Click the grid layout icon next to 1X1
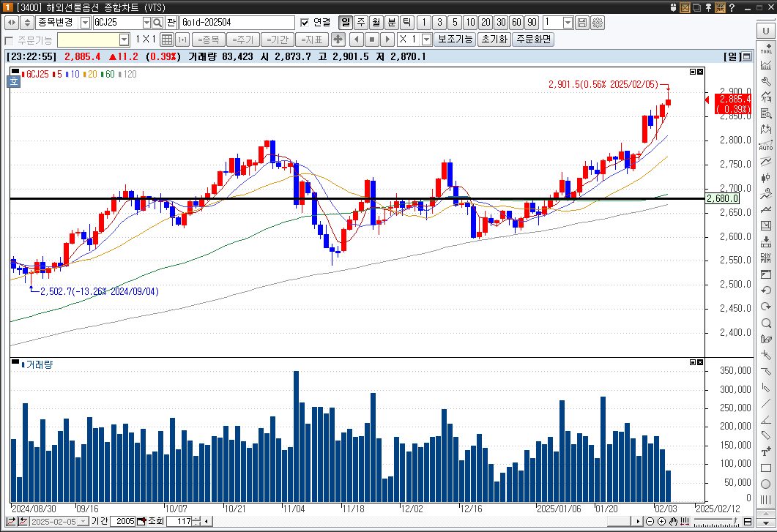The width and height of the screenshot is (777, 532). (167, 39)
